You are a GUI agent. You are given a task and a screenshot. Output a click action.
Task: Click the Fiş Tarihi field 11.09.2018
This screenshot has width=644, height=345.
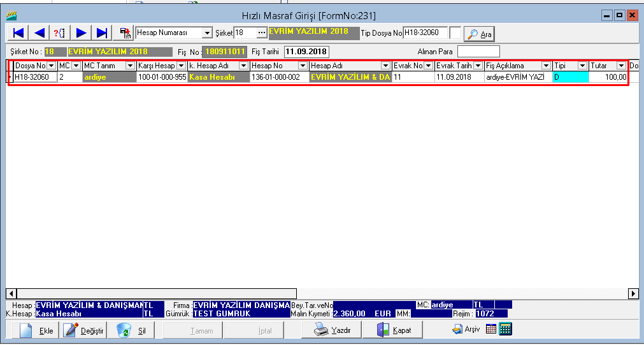[x=306, y=52]
